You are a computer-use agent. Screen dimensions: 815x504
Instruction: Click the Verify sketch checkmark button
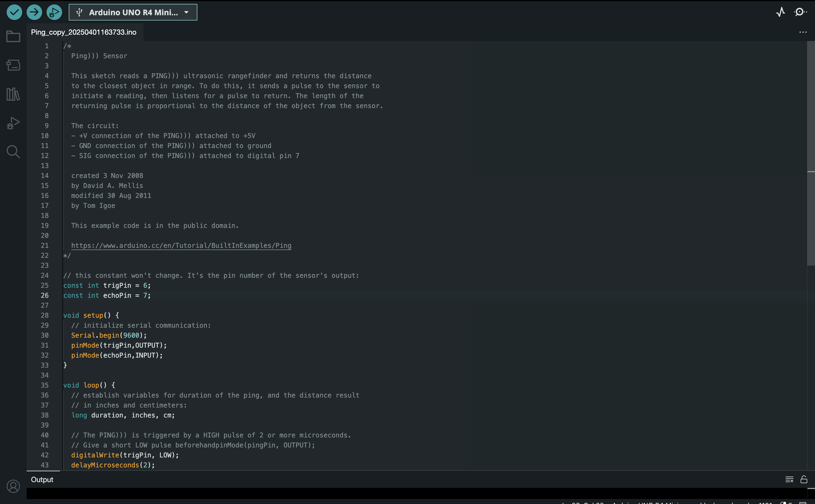click(x=14, y=12)
